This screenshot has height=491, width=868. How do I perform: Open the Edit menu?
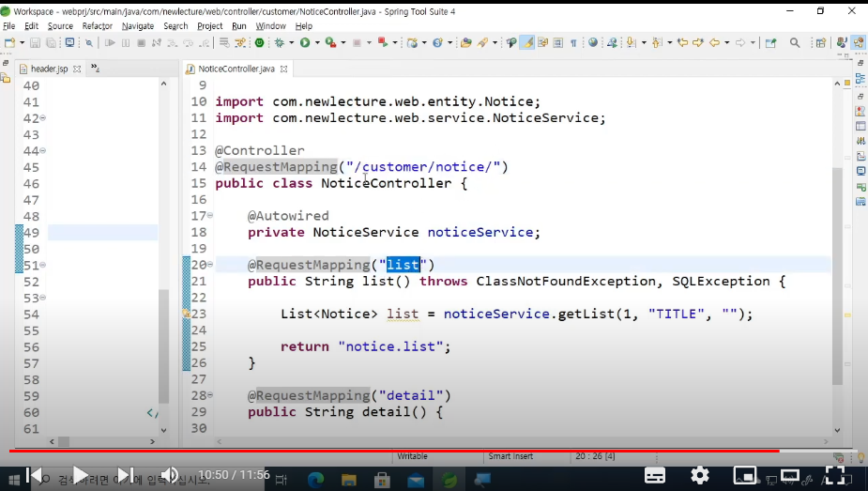click(32, 26)
